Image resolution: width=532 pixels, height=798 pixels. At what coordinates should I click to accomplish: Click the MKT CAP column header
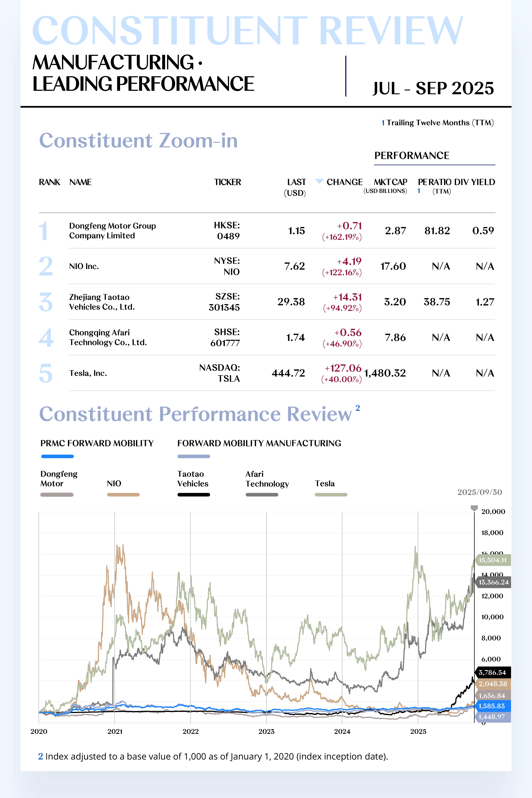(x=390, y=182)
